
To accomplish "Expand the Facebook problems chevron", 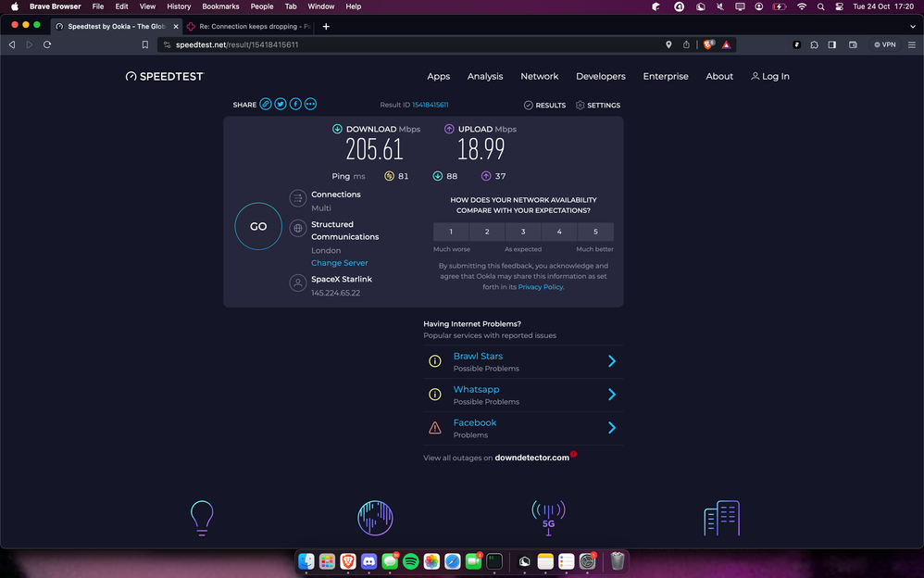I will coord(612,428).
